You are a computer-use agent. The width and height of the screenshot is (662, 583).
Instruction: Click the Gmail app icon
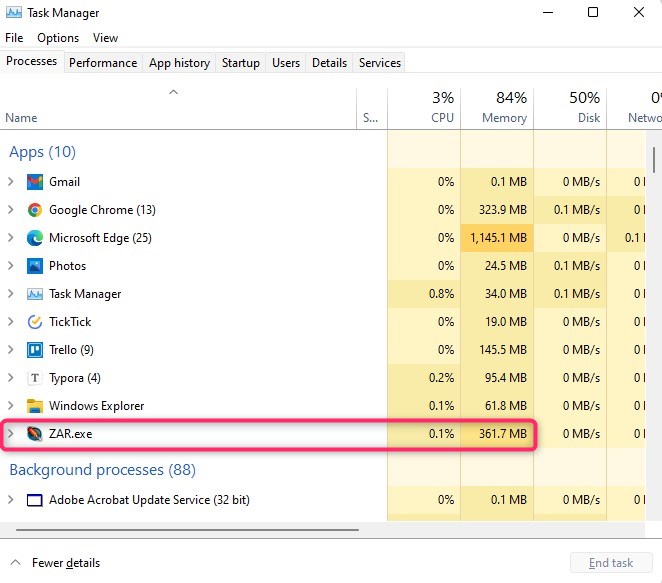click(35, 182)
